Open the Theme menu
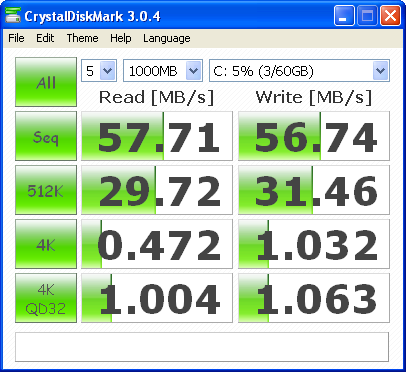The width and height of the screenshot is (406, 372). (x=82, y=38)
